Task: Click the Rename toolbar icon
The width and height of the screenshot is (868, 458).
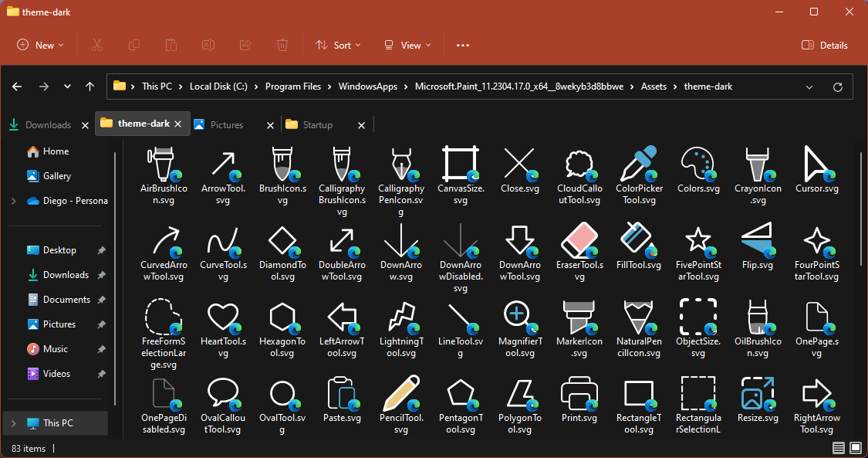Action: coord(208,45)
